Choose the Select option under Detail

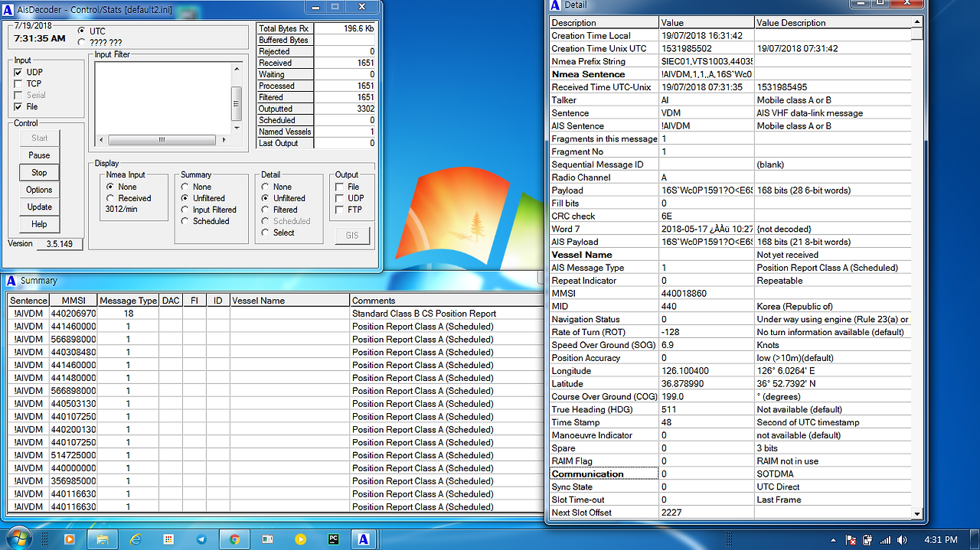[x=266, y=233]
